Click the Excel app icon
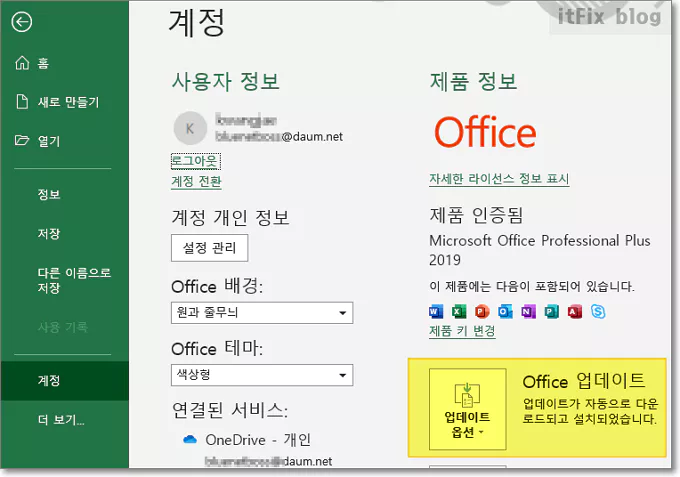Viewport: 680px width, 477px height. 459,311
